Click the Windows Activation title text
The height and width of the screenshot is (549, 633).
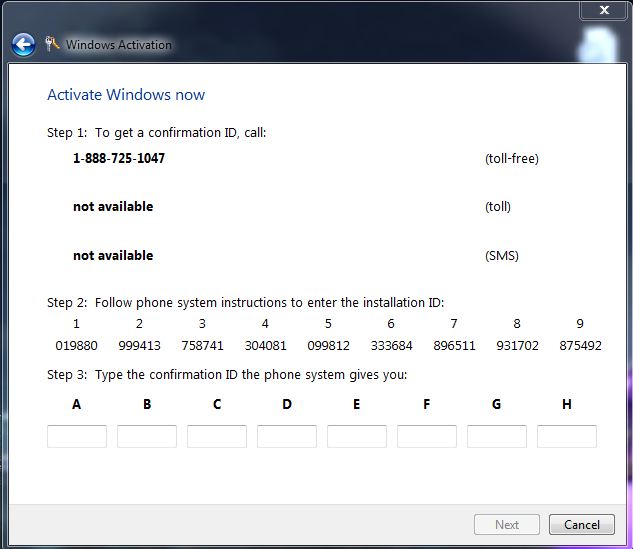click(119, 44)
